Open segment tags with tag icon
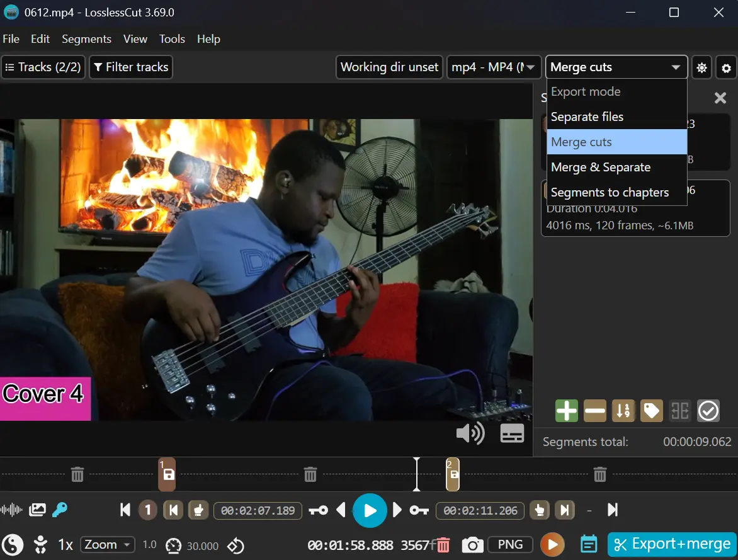This screenshot has height=560, width=738. tap(651, 411)
